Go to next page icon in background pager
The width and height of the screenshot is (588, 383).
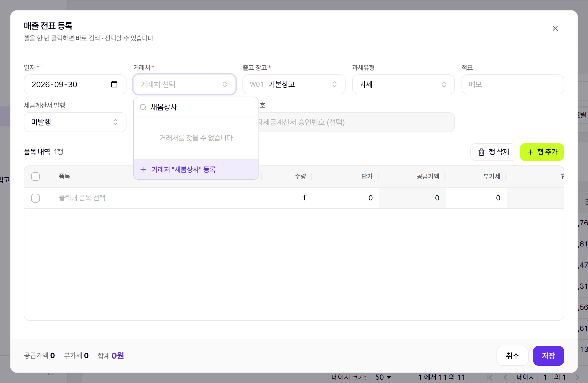click(577, 377)
